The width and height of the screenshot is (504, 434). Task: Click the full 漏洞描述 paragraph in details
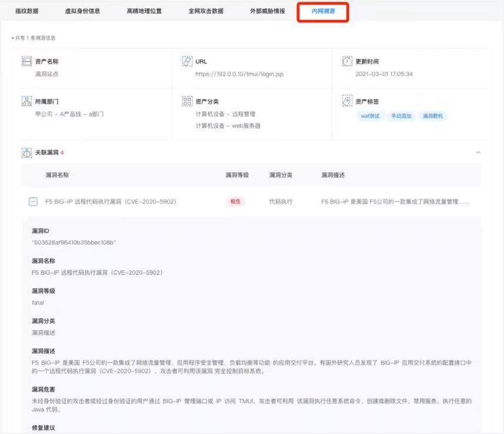251,367
